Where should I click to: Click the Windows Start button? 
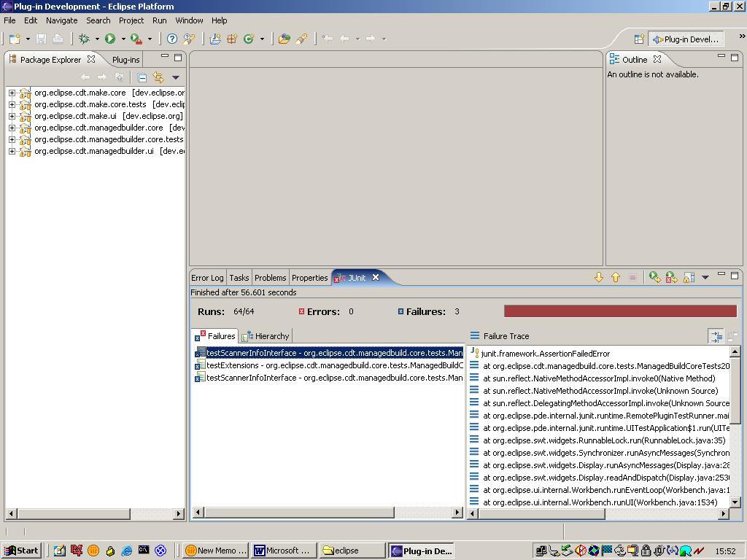[21, 551]
